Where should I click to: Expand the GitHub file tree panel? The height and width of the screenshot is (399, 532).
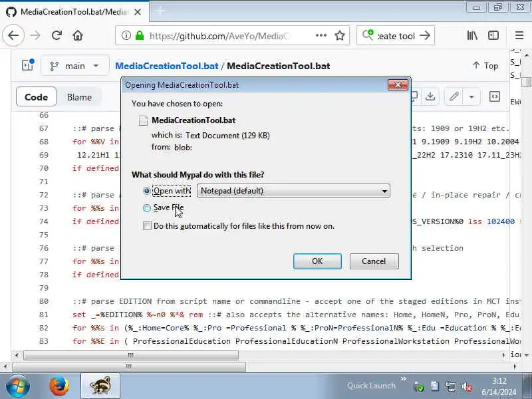(28, 65)
